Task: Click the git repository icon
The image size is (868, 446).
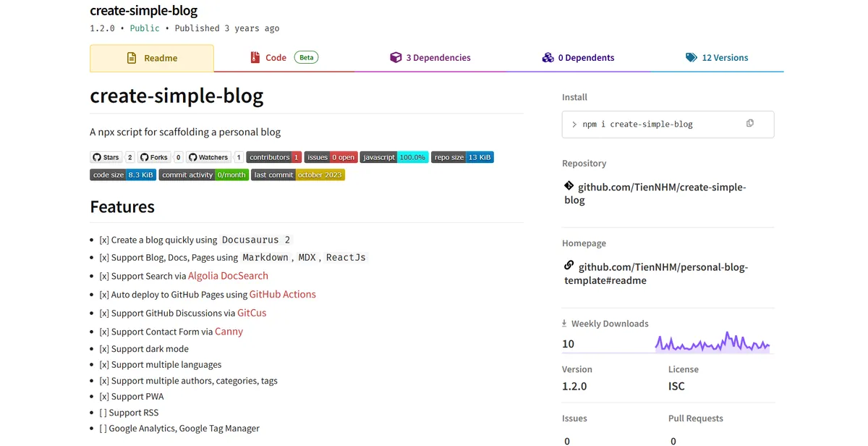Action: tap(569, 186)
